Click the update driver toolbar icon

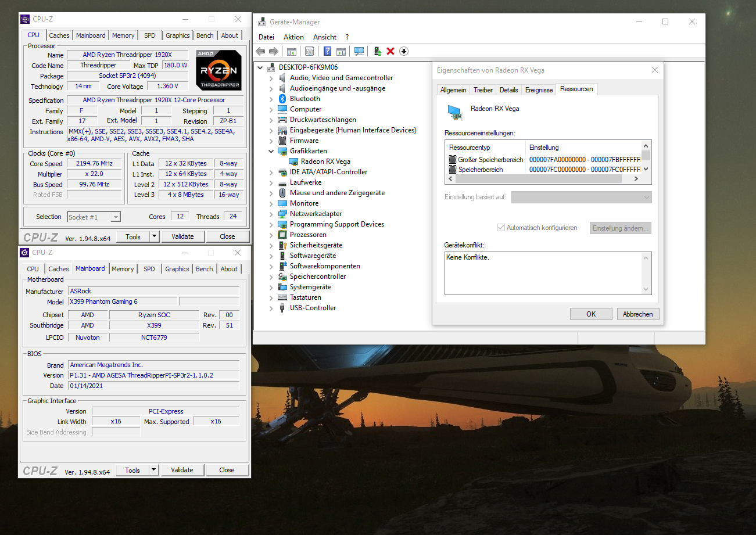pos(378,51)
